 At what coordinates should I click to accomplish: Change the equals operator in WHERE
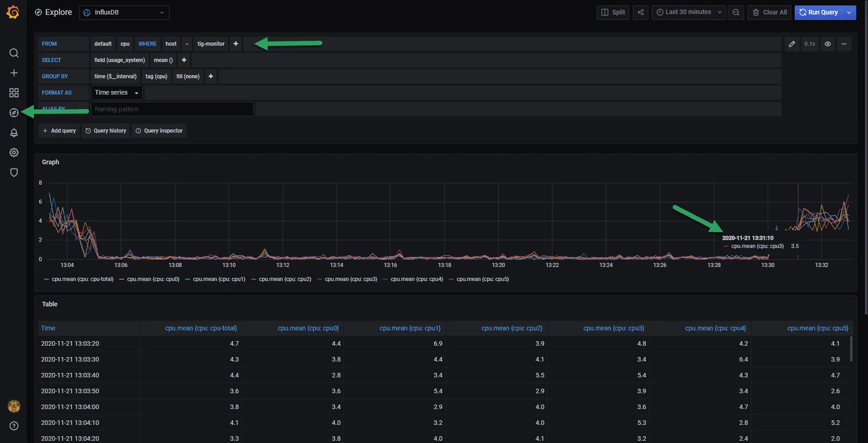[187, 44]
